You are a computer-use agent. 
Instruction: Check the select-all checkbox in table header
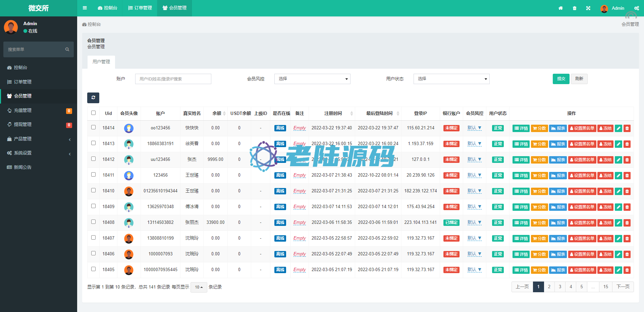(94, 113)
